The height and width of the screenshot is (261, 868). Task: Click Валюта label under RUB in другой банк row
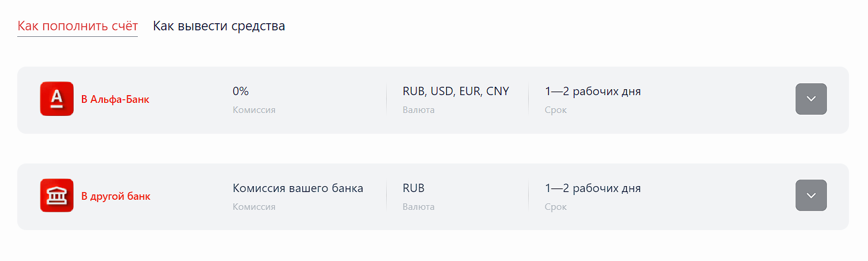coord(418,207)
